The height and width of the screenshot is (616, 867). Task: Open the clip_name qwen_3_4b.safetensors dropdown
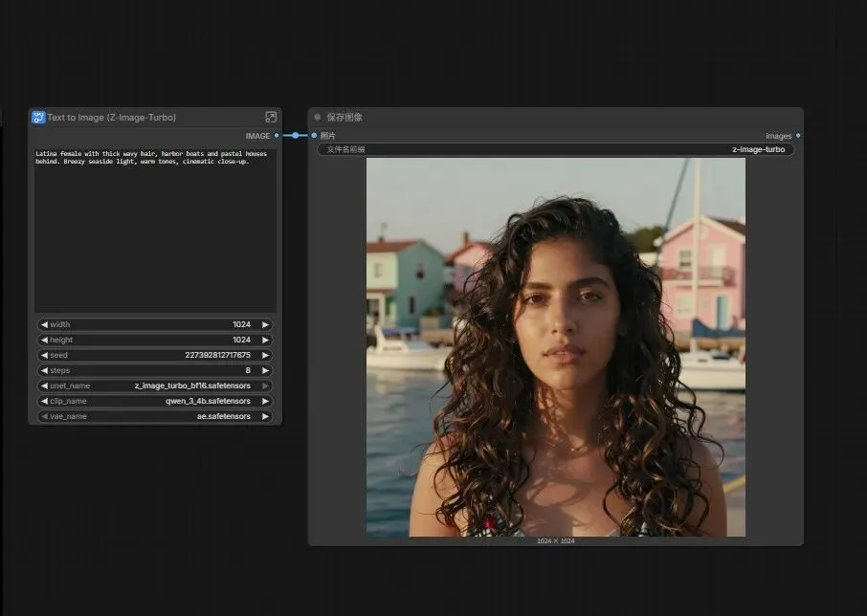point(155,401)
